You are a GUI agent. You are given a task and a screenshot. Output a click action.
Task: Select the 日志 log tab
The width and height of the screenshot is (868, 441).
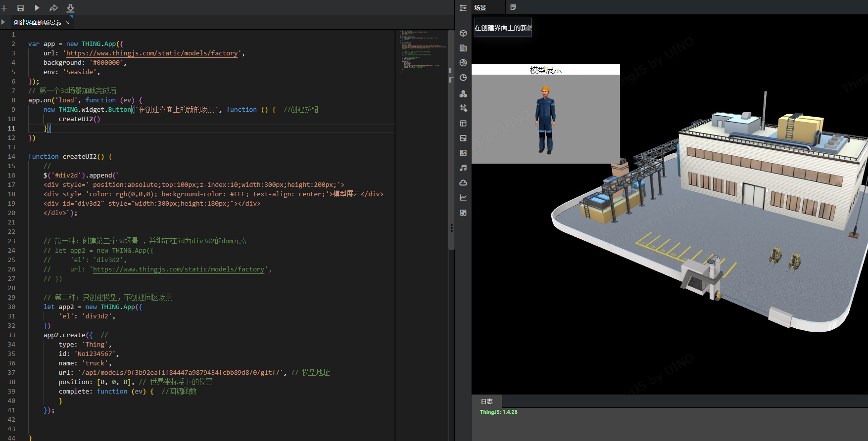tap(487, 401)
